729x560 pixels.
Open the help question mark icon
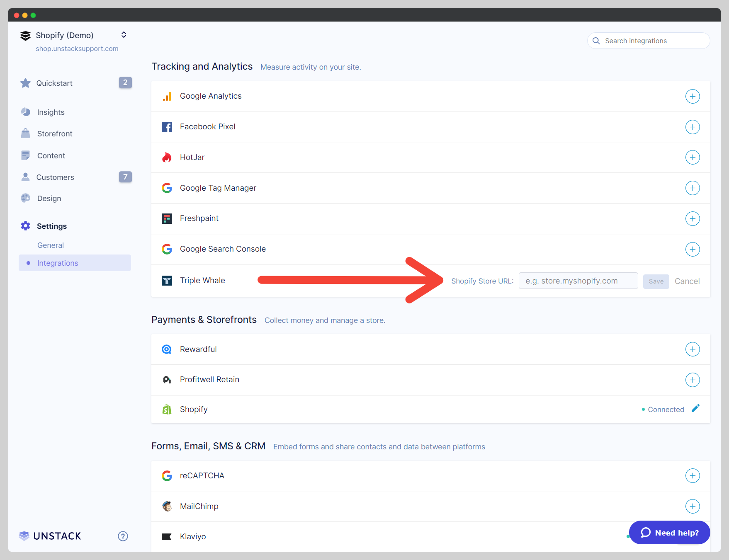click(x=123, y=536)
